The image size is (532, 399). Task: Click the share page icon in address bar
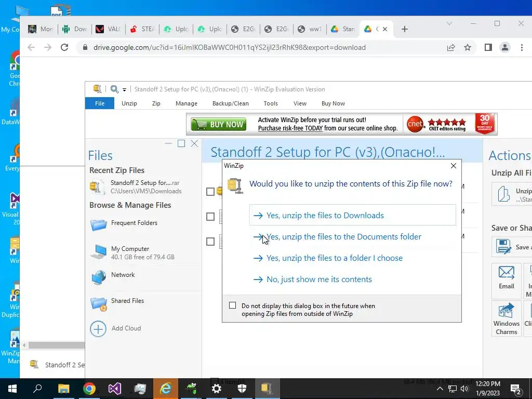point(451,47)
